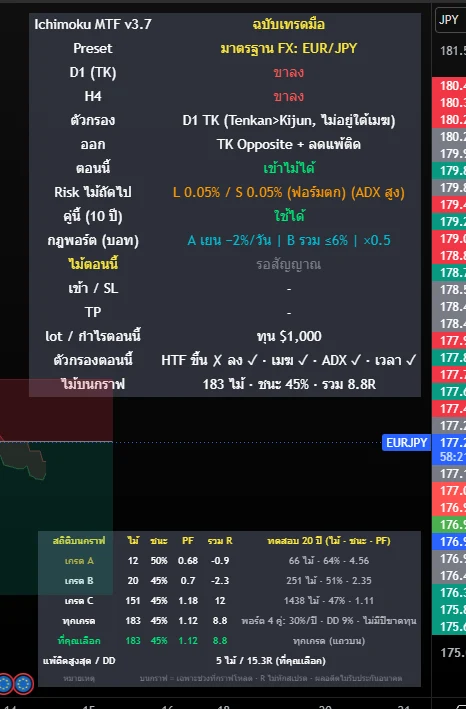466x709 pixels.
Task: Select the blue EURJPY price label
Action: (406, 442)
